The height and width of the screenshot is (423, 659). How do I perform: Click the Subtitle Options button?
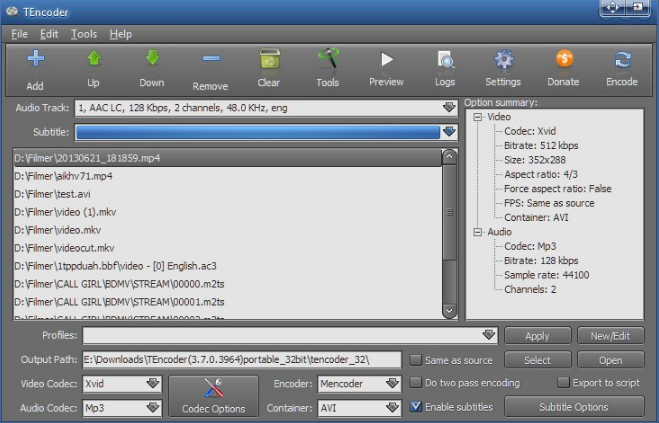pos(573,407)
